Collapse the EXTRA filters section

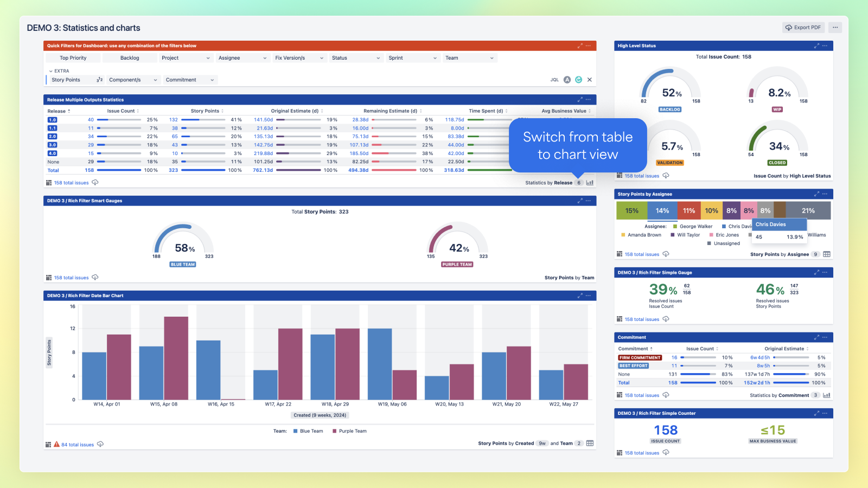point(50,70)
